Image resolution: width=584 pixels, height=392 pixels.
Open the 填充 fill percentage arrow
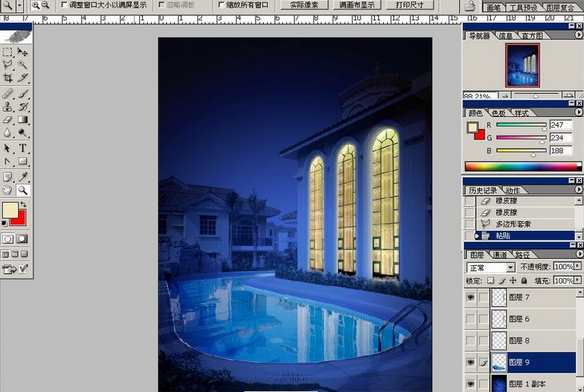click(x=577, y=280)
